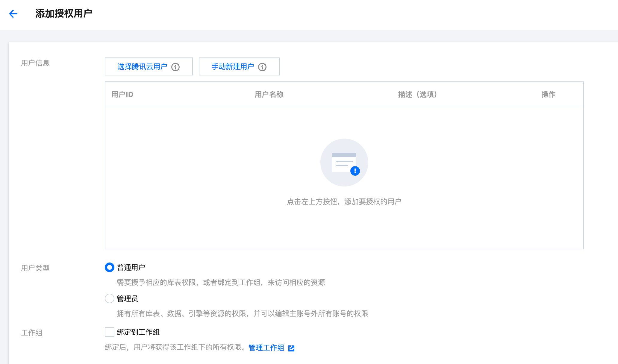This screenshot has width=618, height=364.
Task: Select the 普通用户 radio option
Action: pyautogui.click(x=110, y=267)
